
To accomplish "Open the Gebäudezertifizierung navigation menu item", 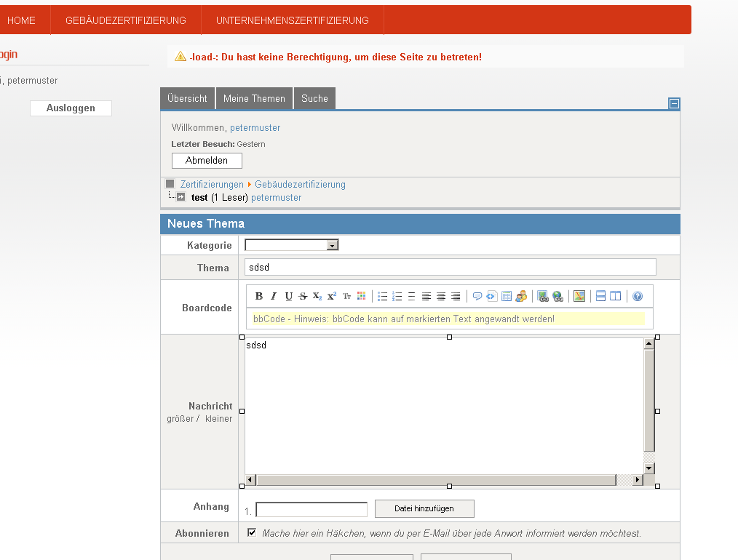I will pyautogui.click(x=126, y=20).
